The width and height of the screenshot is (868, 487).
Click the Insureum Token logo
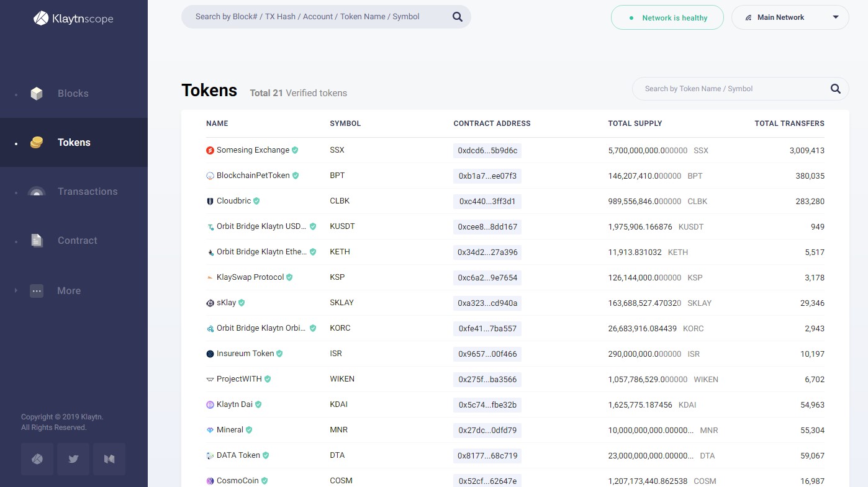pyautogui.click(x=210, y=354)
